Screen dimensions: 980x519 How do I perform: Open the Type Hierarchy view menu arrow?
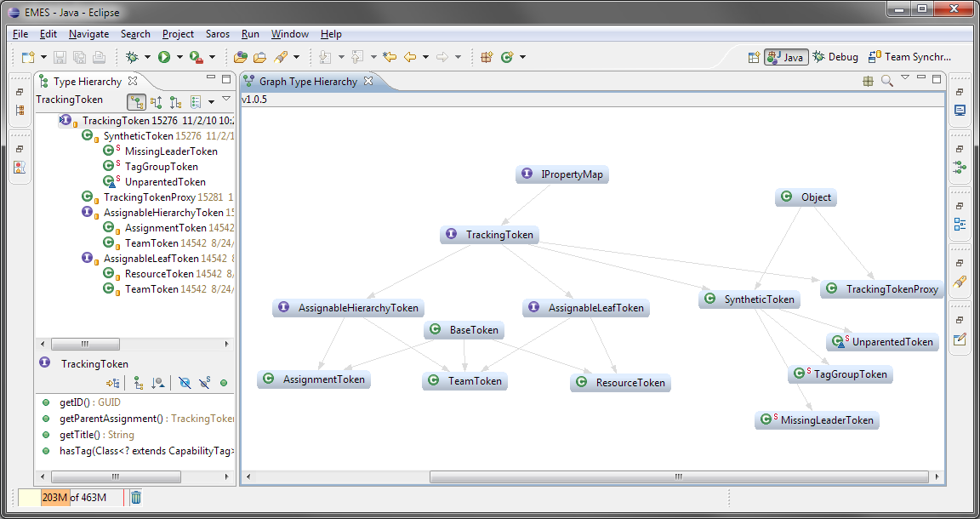click(225, 100)
